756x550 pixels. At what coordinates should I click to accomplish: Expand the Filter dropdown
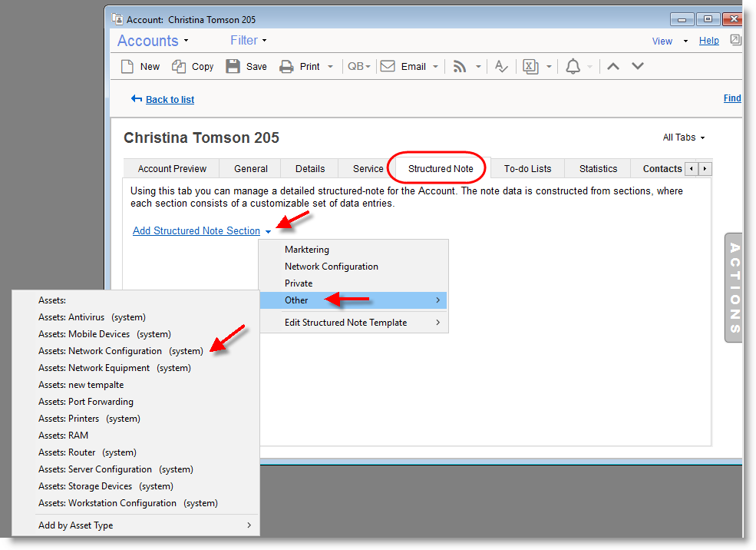pos(248,40)
